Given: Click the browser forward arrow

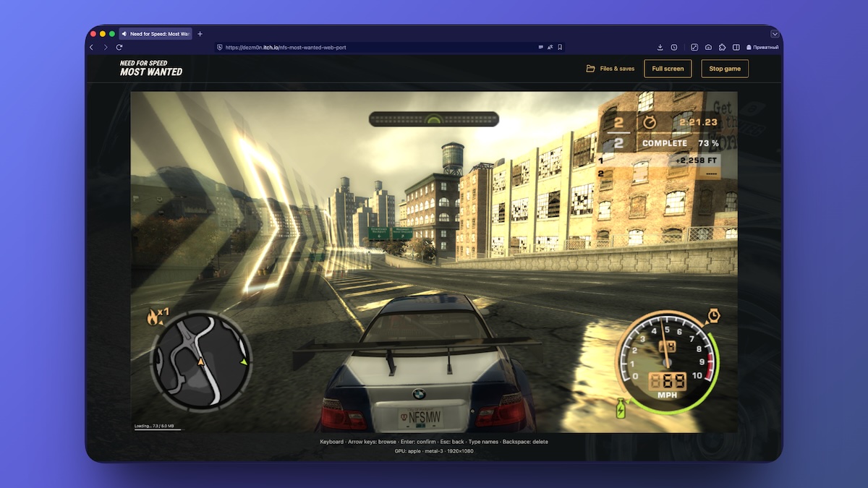Looking at the screenshot, I should tap(106, 47).
